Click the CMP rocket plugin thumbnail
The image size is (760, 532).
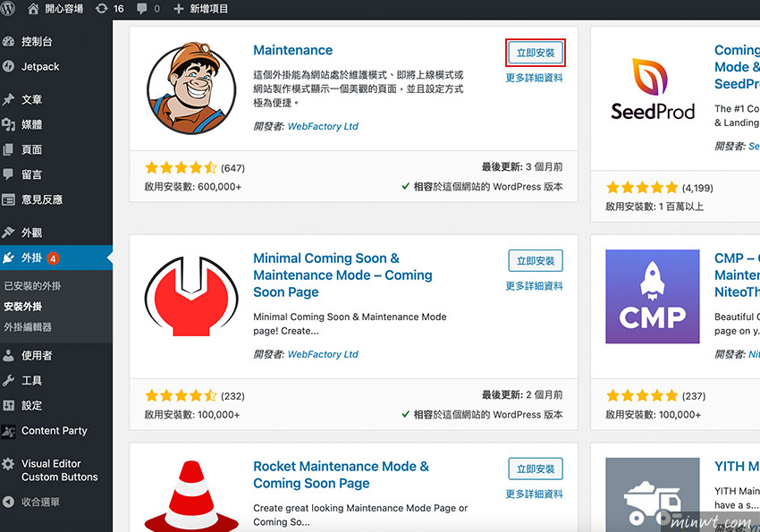[x=653, y=297]
